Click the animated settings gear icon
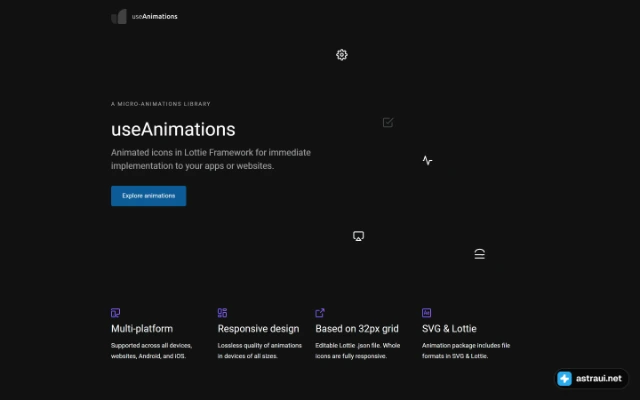Screen dimensions: 640x400 tap(342, 55)
